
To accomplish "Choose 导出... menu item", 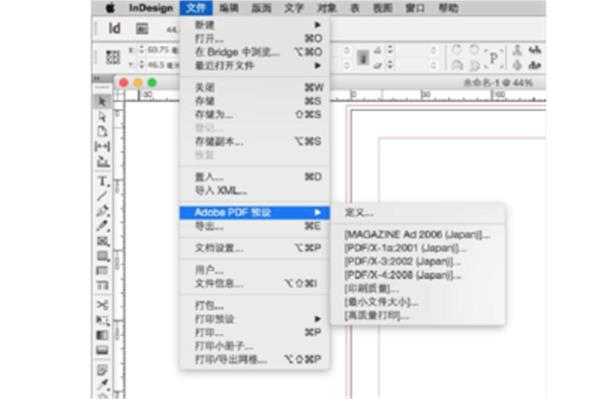I will click(x=254, y=226).
